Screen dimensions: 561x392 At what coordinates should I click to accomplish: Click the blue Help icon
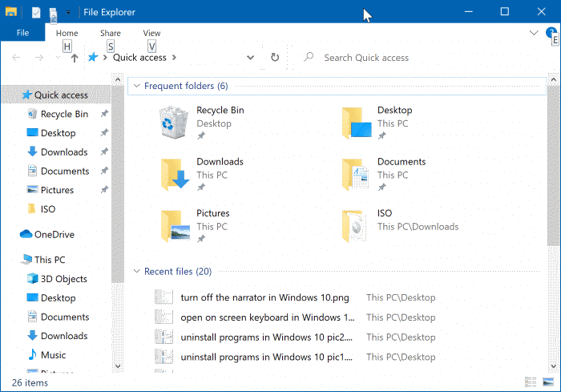(x=551, y=33)
